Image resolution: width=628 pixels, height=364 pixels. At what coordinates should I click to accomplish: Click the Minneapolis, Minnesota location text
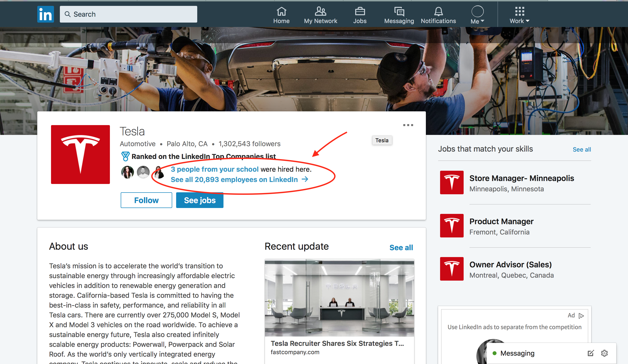pyautogui.click(x=507, y=189)
